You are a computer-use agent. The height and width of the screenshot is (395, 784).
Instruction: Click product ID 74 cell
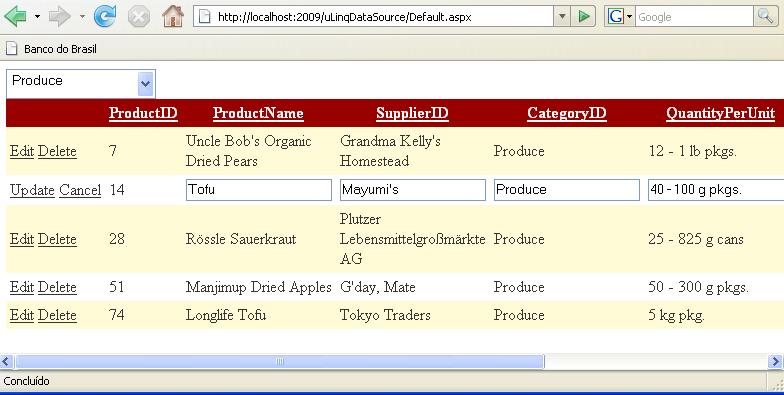point(116,315)
